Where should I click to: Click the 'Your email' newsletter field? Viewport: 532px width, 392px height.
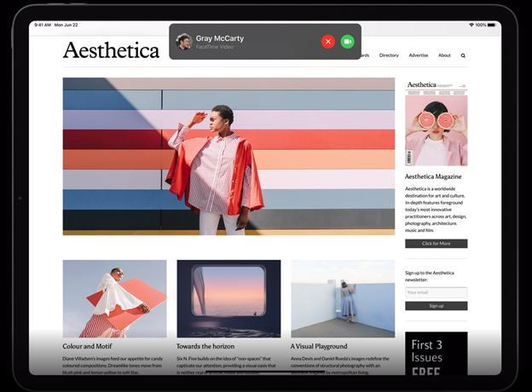click(437, 292)
